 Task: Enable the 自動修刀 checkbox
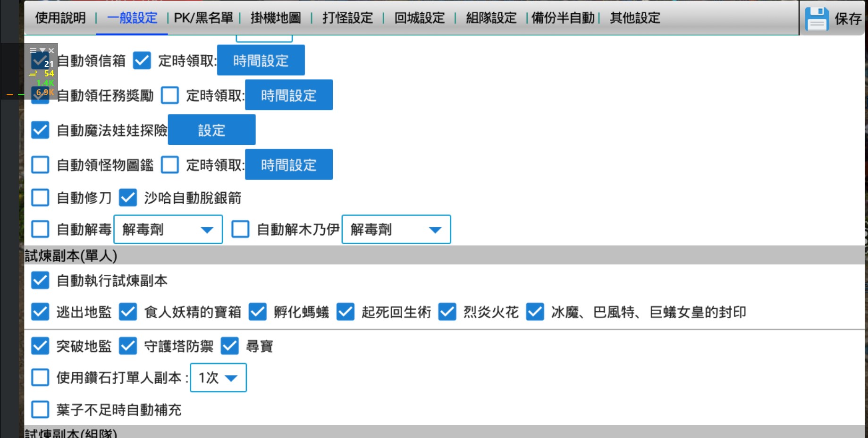pyautogui.click(x=40, y=198)
